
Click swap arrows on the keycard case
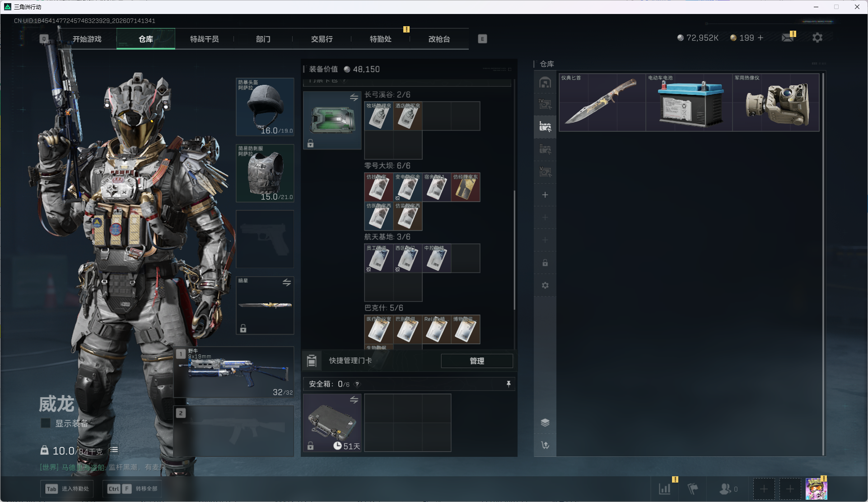pyautogui.click(x=354, y=97)
